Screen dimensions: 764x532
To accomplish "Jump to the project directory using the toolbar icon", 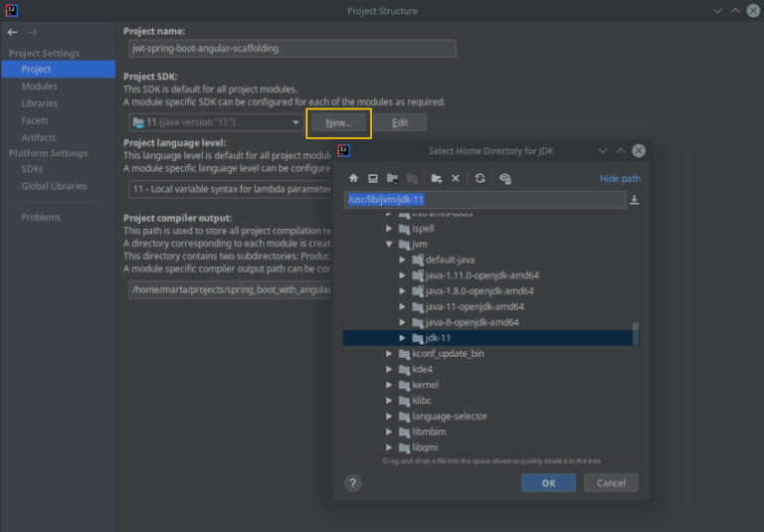I will 393,178.
